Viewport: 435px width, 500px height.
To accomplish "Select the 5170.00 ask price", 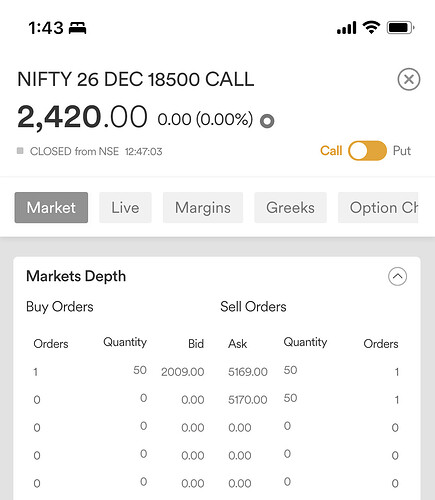I will (x=248, y=400).
